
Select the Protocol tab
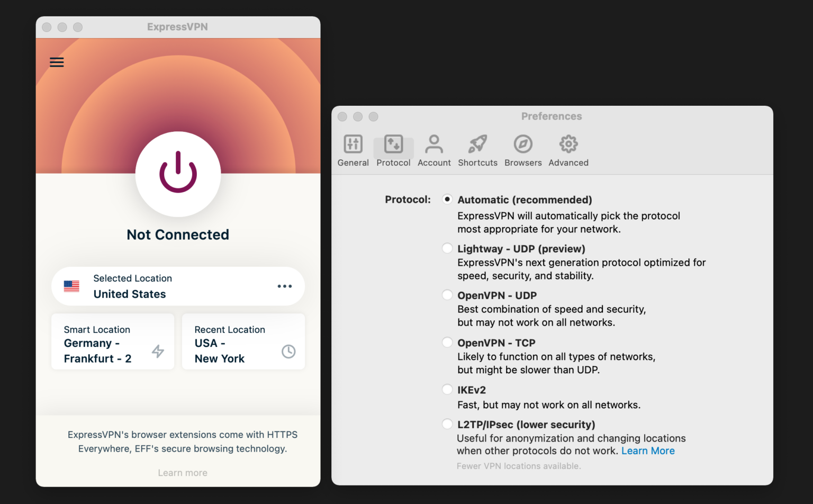393,150
